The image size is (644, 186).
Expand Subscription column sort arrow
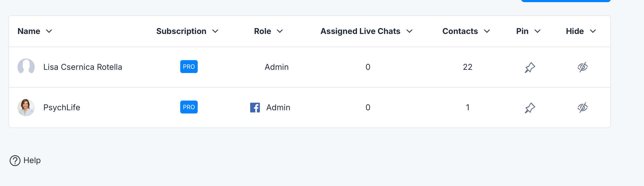[215, 31]
